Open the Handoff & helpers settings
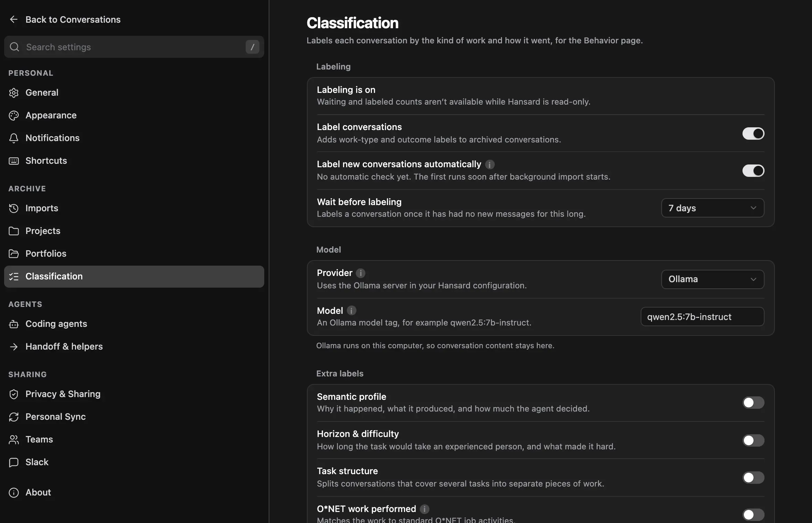 tap(134, 346)
